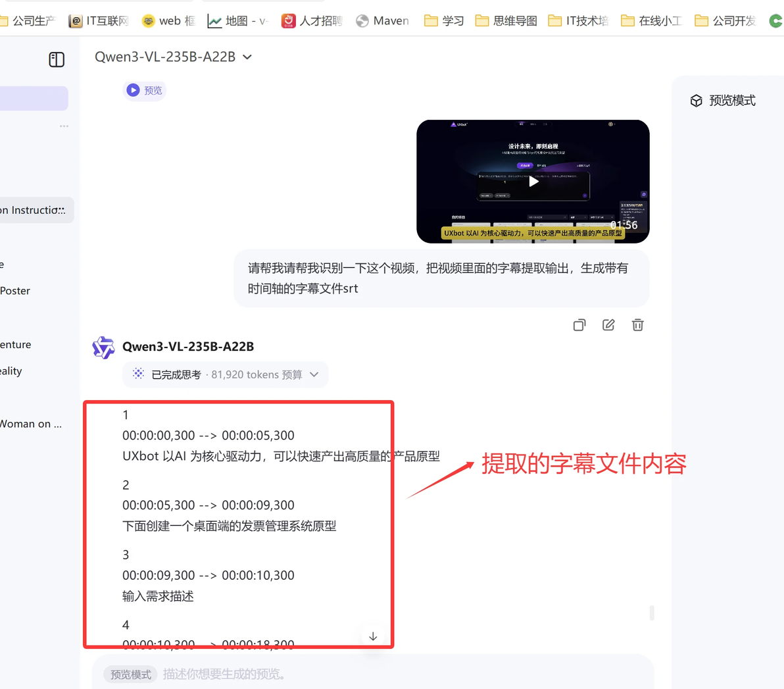This screenshot has height=689, width=784.
Task: Select the 'enture' chat in sidebar
Action: [16, 344]
